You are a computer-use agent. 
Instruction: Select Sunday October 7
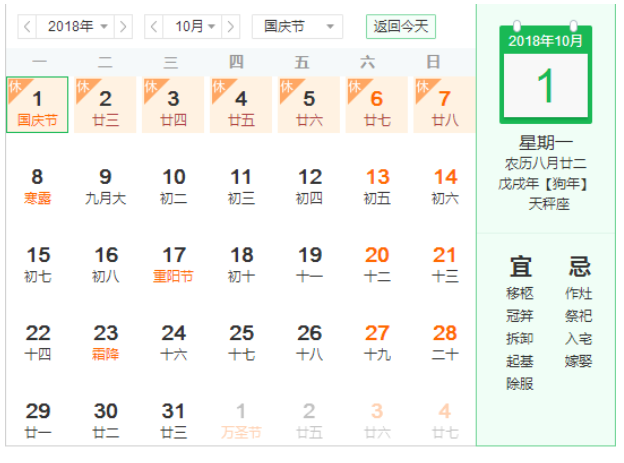tap(445, 105)
